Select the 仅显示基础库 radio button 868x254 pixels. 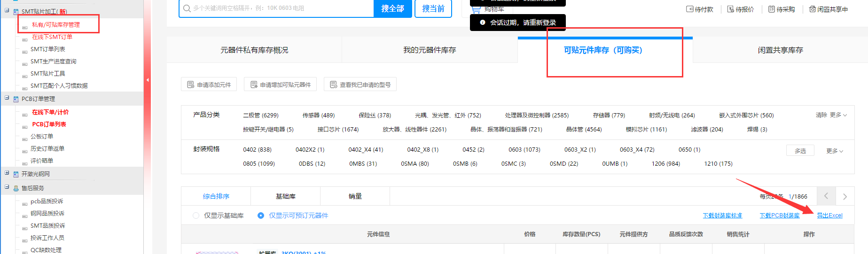click(x=196, y=216)
